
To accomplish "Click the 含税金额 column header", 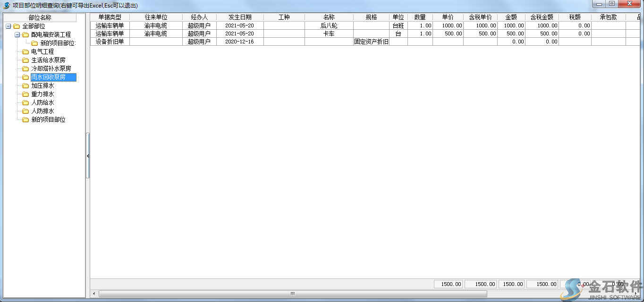I will point(542,17).
